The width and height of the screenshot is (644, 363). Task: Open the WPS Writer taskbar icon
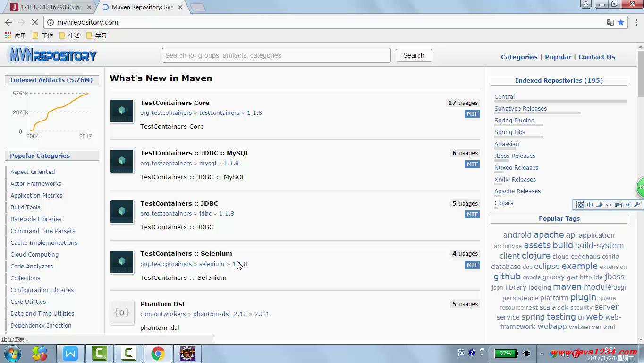[x=70, y=354]
